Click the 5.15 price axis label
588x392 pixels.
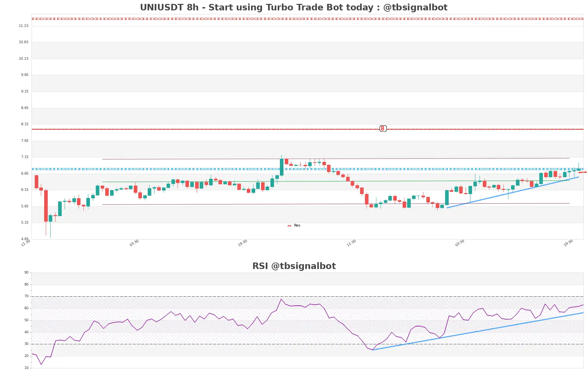click(x=25, y=222)
